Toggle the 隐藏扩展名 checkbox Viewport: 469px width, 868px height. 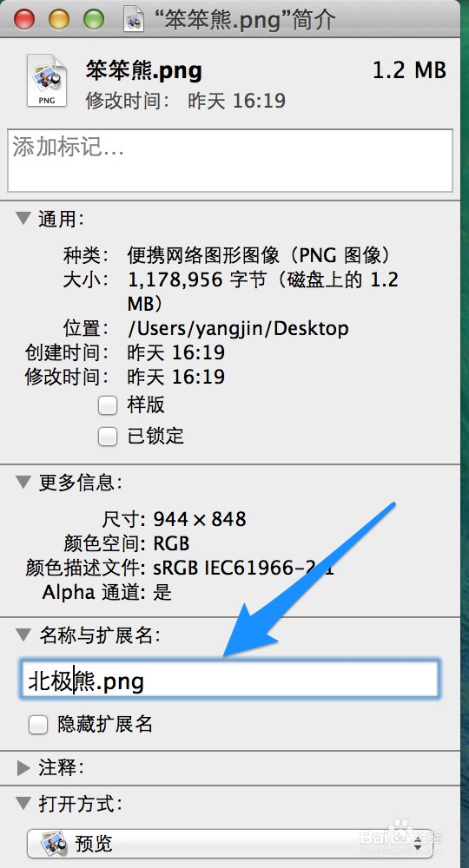pos(37,725)
